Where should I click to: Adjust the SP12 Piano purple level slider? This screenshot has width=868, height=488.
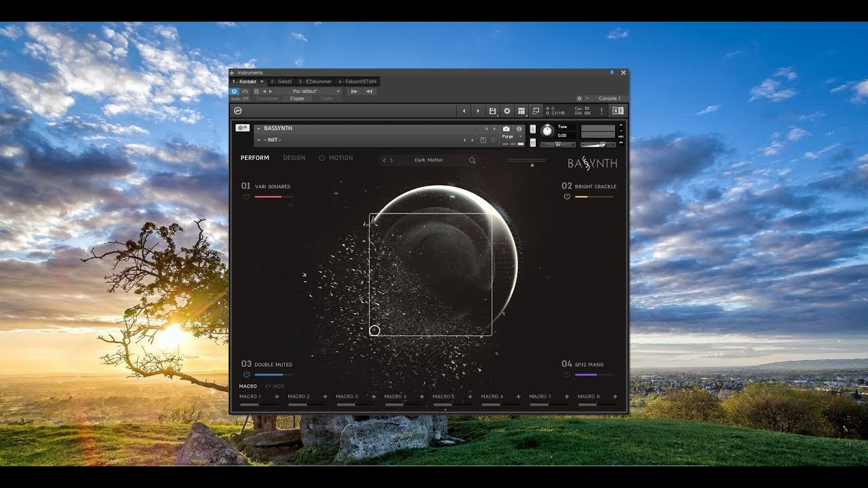pos(594,374)
